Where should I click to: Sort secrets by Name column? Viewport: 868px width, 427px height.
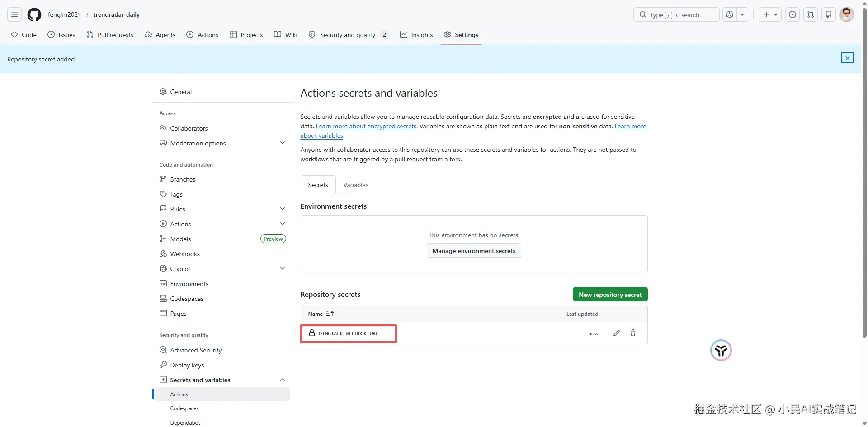coord(321,314)
